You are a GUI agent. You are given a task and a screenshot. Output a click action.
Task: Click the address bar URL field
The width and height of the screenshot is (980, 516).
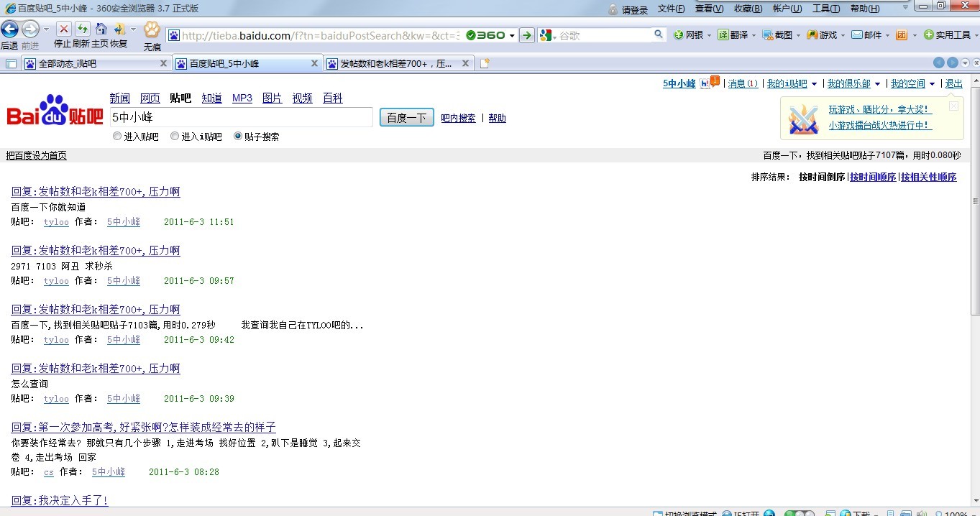pos(320,35)
